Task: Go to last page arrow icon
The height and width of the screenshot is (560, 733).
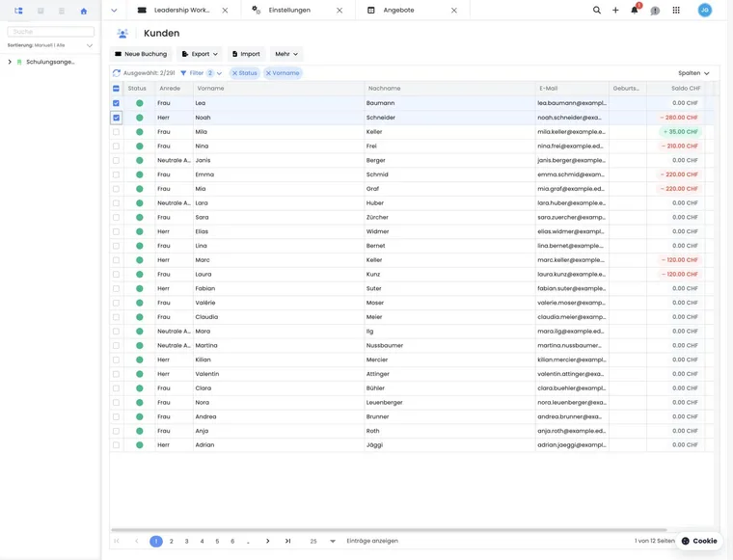Action: click(288, 541)
